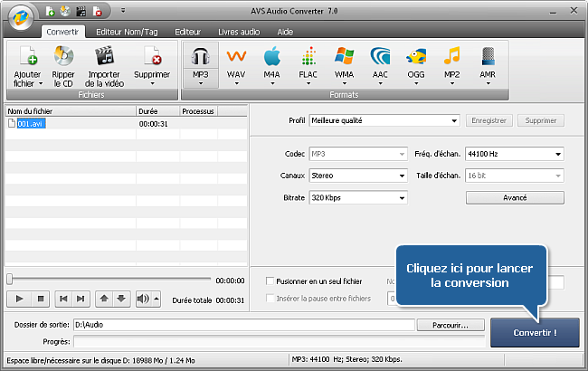This screenshot has width=588, height=371.
Task: Open the Livres audio tab
Action: point(241,31)
